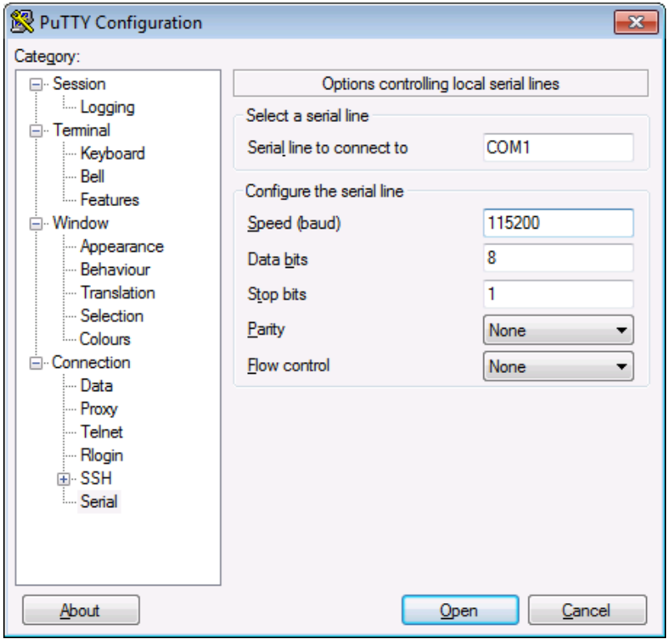The image size is (672, 644).
Task: Click the Open button
Action: (459, 611)
